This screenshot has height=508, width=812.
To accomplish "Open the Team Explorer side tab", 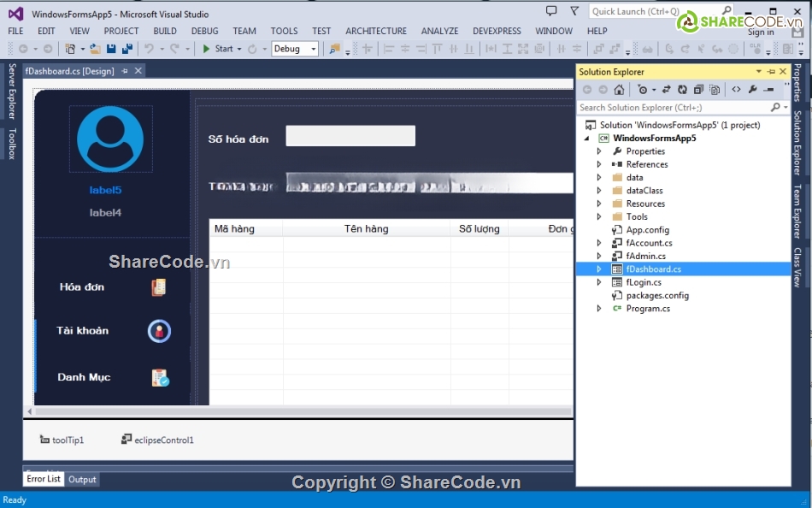I will point(797,211).
